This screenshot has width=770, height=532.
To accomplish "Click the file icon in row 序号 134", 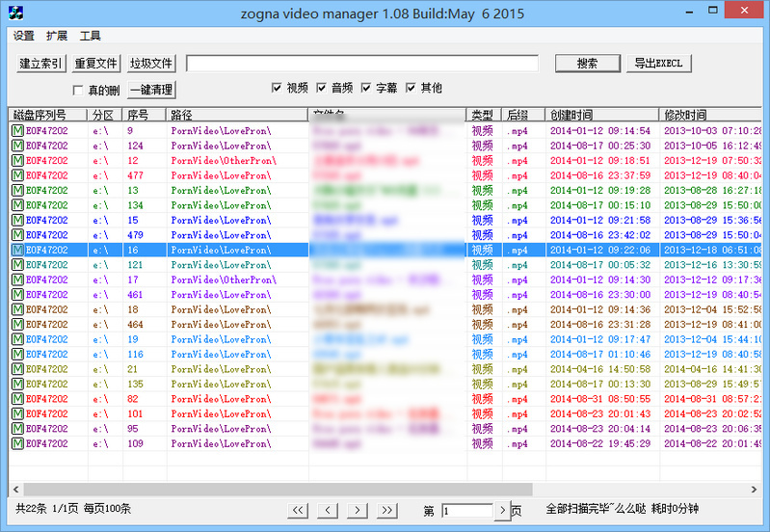I will pos(17,205).
